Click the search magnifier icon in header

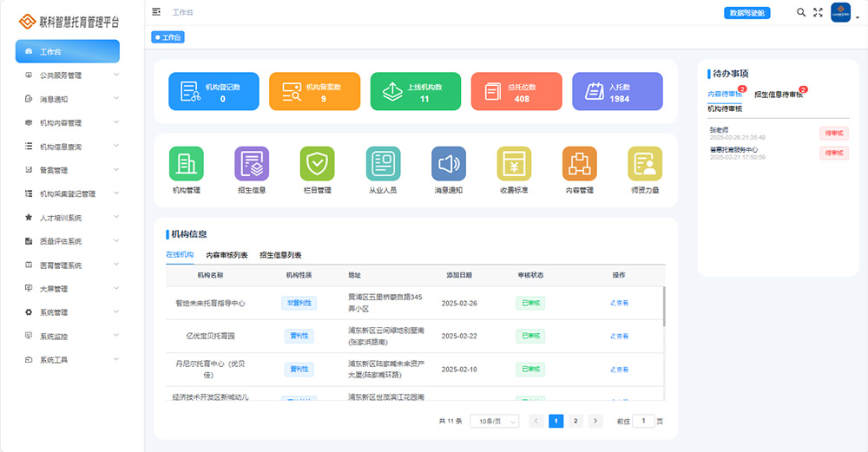(x=801, y=12)
